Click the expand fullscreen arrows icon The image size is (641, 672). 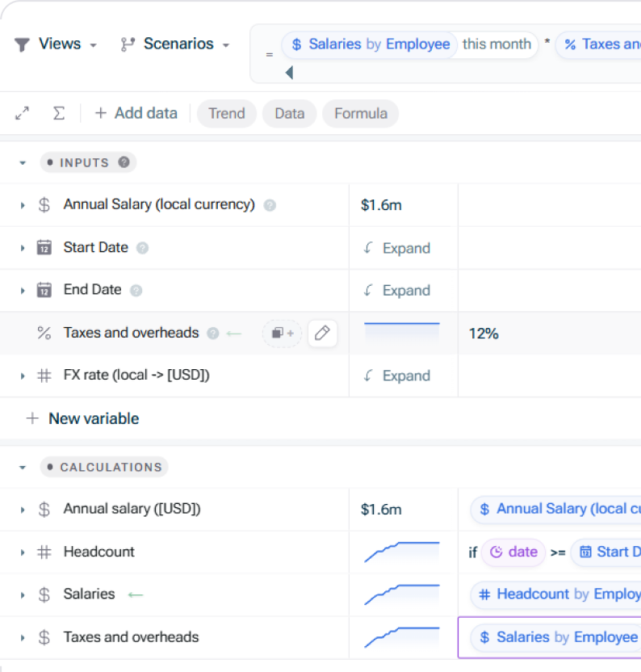[x=23, y=114]
